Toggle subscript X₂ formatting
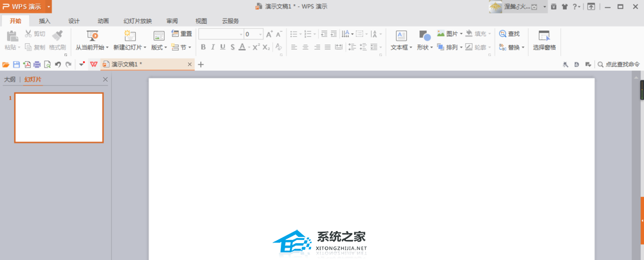The width and height of the screenshot is (644, 260). point(266,47)
